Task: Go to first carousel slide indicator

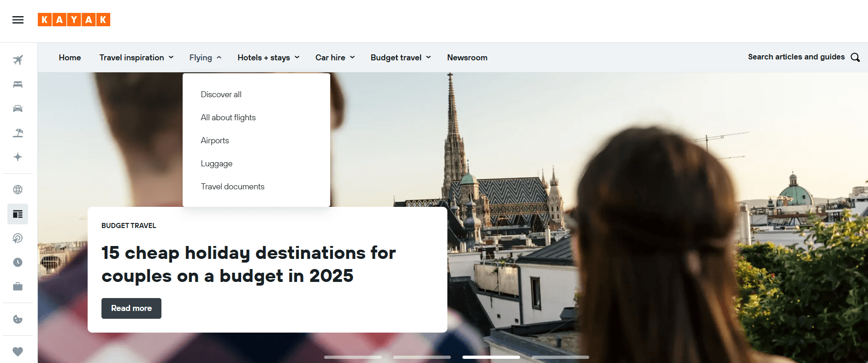Action: pyautogui.click(x=353, y=357)
